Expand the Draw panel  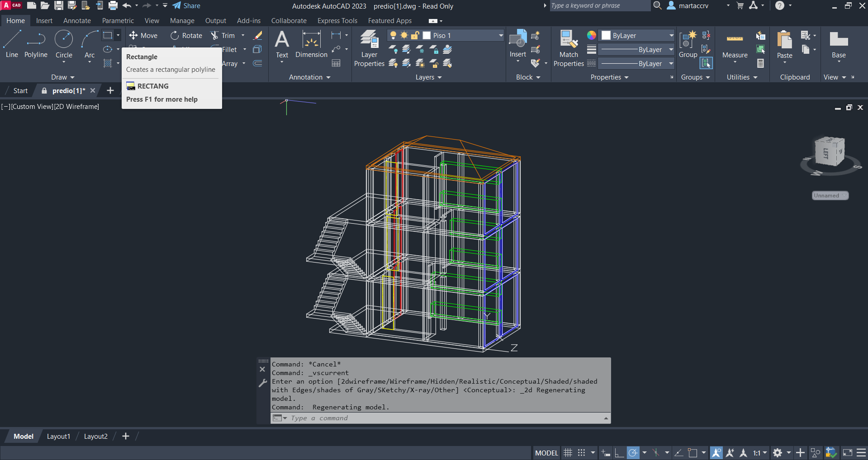[62, 77]
